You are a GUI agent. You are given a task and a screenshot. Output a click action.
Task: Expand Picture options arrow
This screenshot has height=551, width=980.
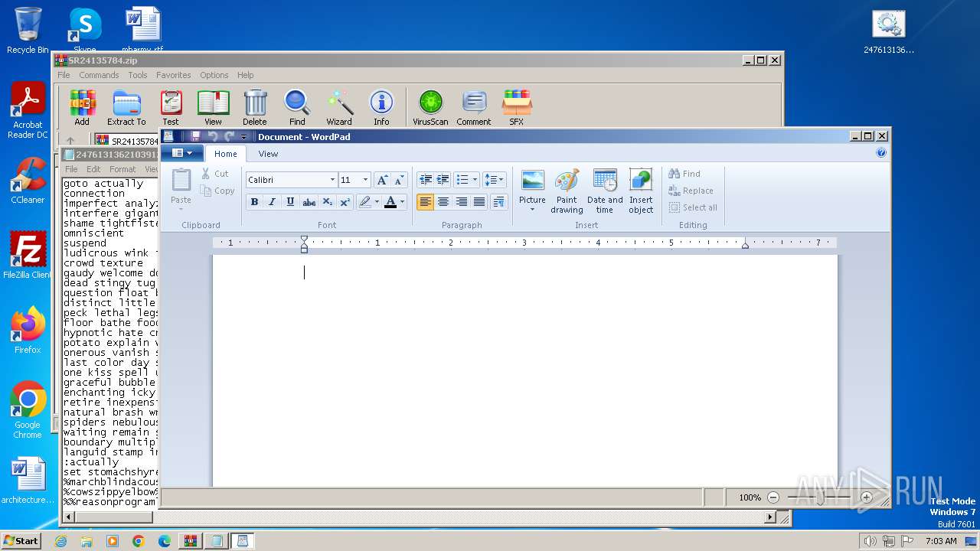click(x=532, y=210)
